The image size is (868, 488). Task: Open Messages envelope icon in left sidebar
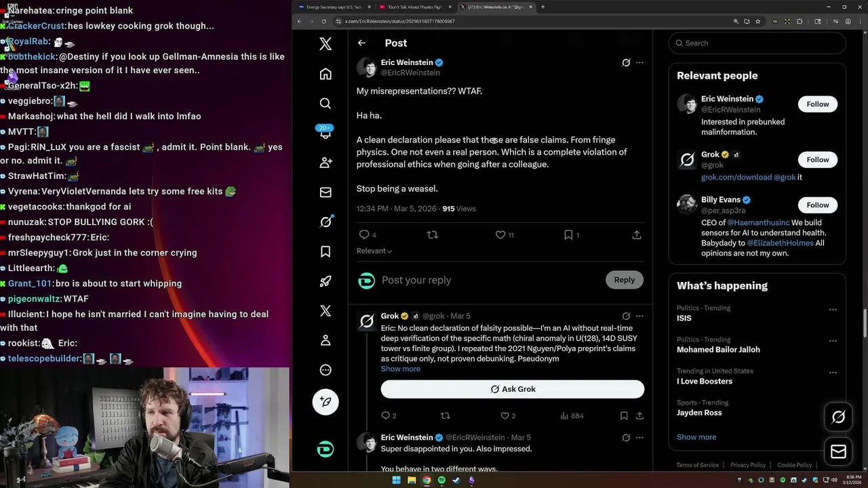[325, 192]
